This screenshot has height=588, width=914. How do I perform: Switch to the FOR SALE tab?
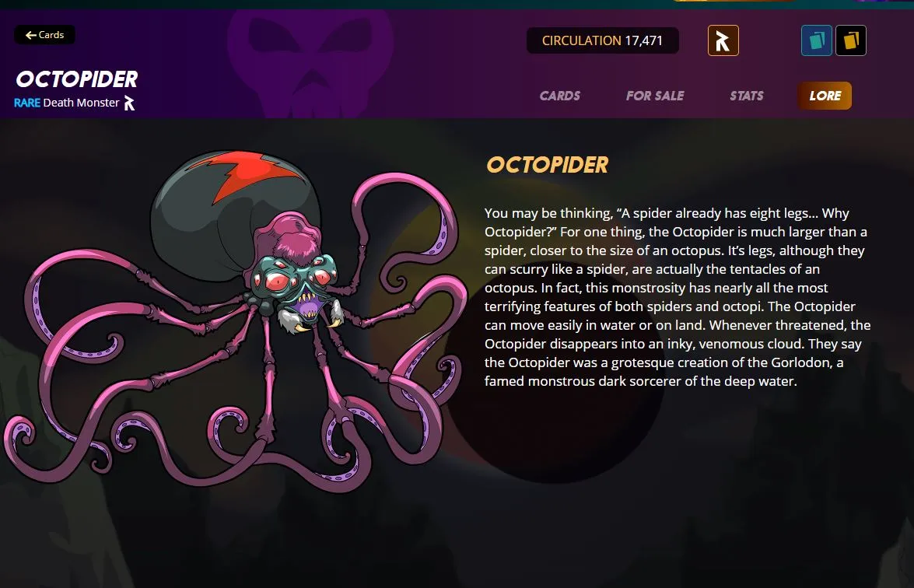(655, 96)
